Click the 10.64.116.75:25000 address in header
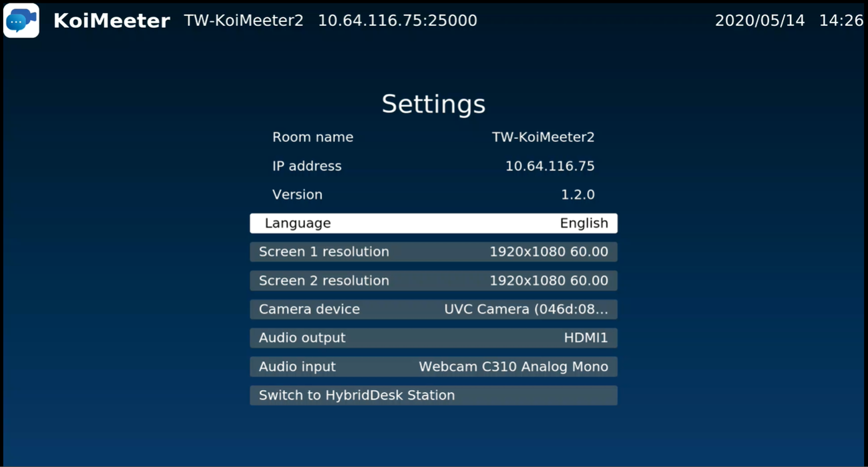 coord(397,21)
